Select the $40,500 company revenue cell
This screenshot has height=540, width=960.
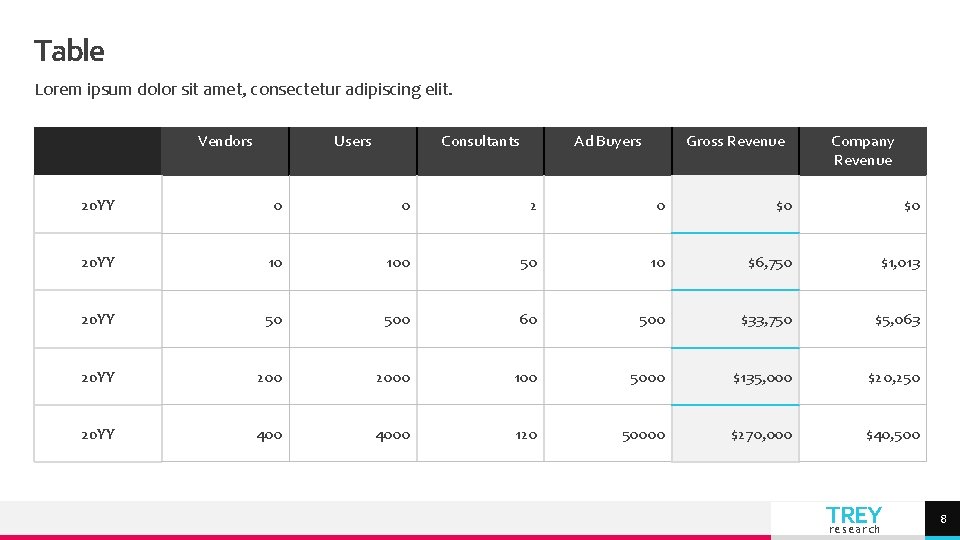[x=893, y=435]
